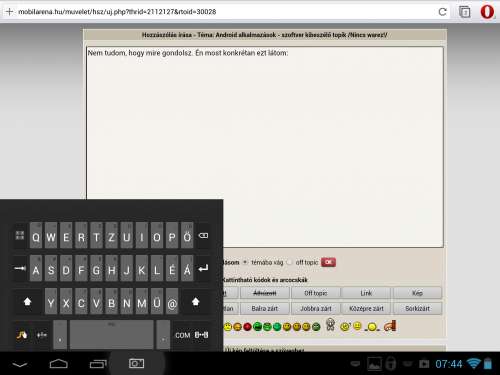Tap the Ö key
Screen dimensions: 500x375
(x=187, y=235)
